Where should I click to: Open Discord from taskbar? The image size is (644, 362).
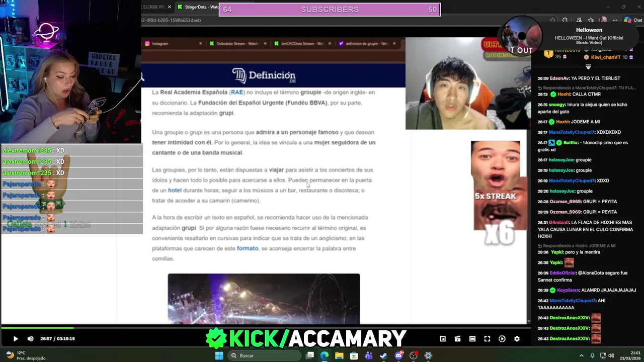click(x=399, y=355)
